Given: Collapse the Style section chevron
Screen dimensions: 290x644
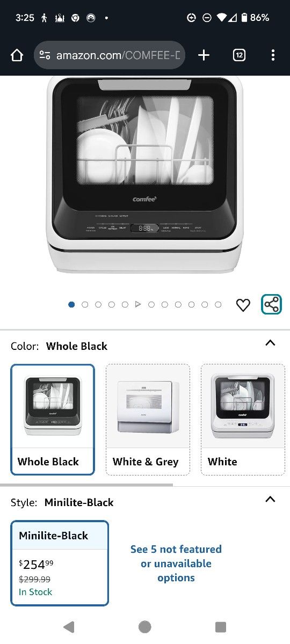Looking at the screenshot, I should tap(270, 499).
